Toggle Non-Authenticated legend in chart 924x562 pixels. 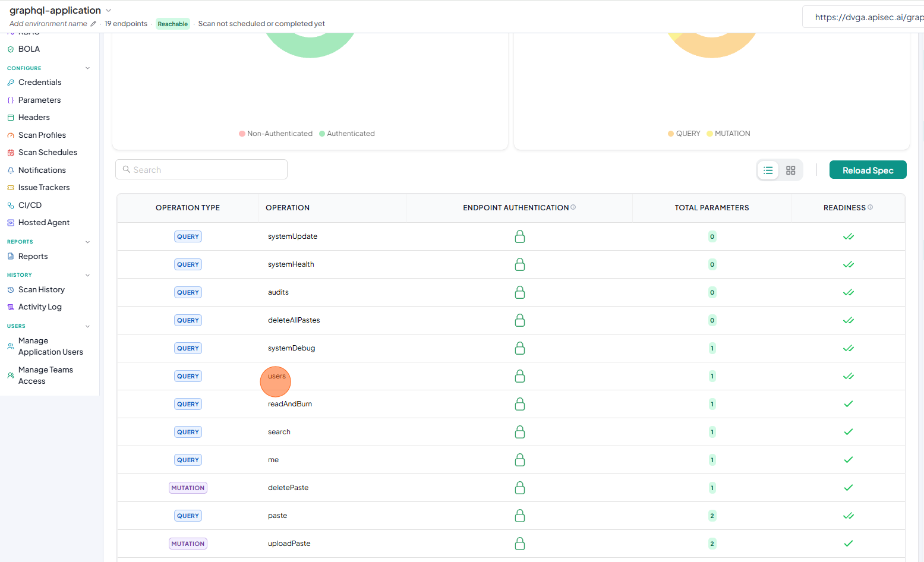(276, 134)
